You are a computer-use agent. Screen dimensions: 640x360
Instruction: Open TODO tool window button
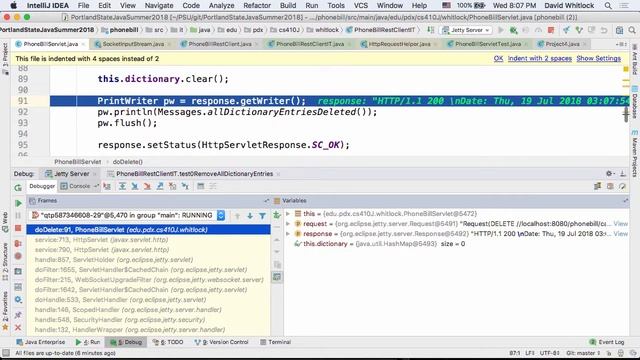click(168, 342)
